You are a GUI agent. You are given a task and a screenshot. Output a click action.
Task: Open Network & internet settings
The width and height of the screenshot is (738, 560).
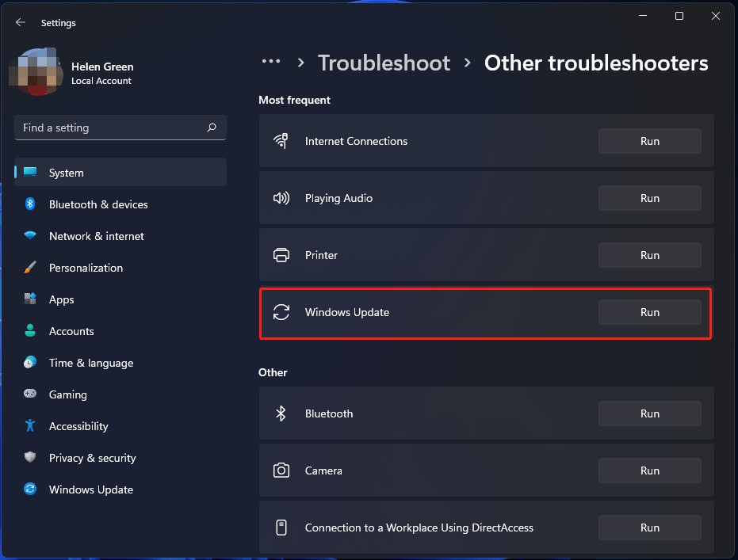click(120, 235)
